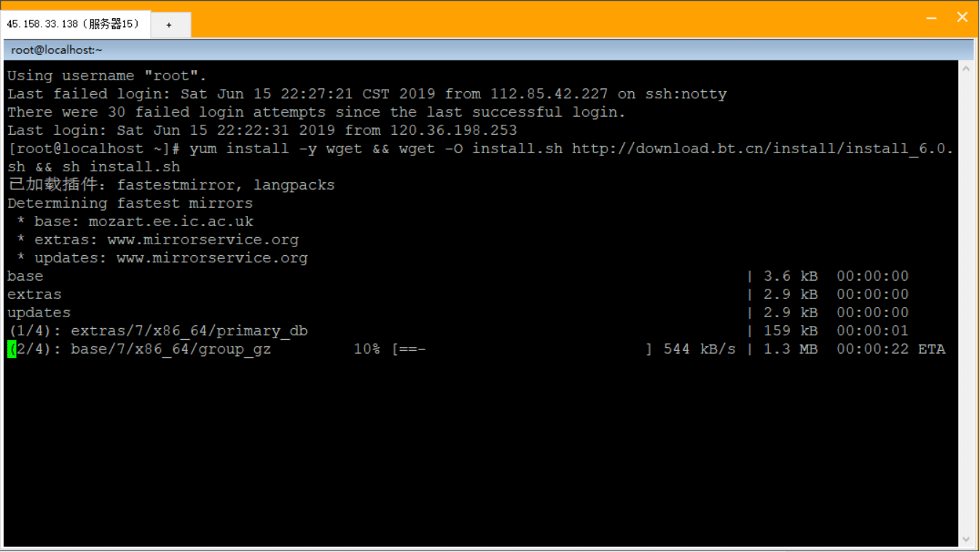Click the [root@localhost ~]# prompt text

(93, 149)
